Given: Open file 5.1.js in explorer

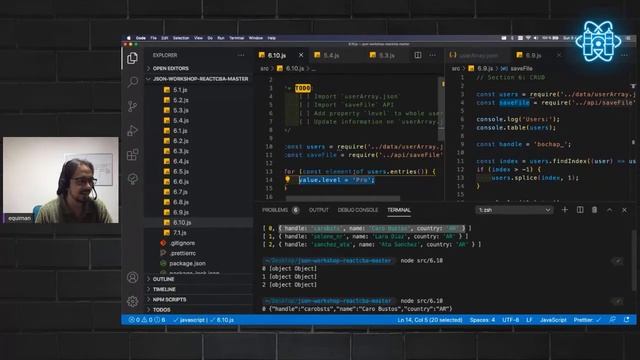Looking at the screenshot, I should (180, 90).
